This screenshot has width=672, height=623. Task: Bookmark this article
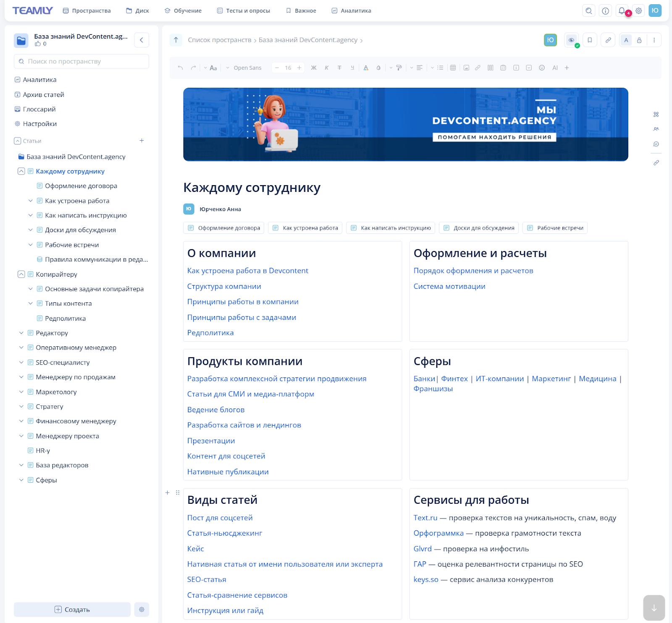pyautogui.click(x=590, y=40)
